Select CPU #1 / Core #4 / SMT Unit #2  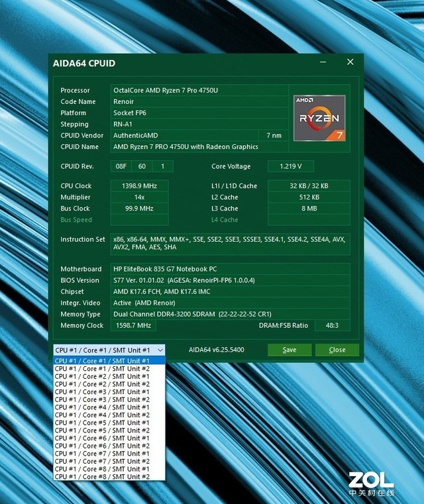click(x=109, y=415)
